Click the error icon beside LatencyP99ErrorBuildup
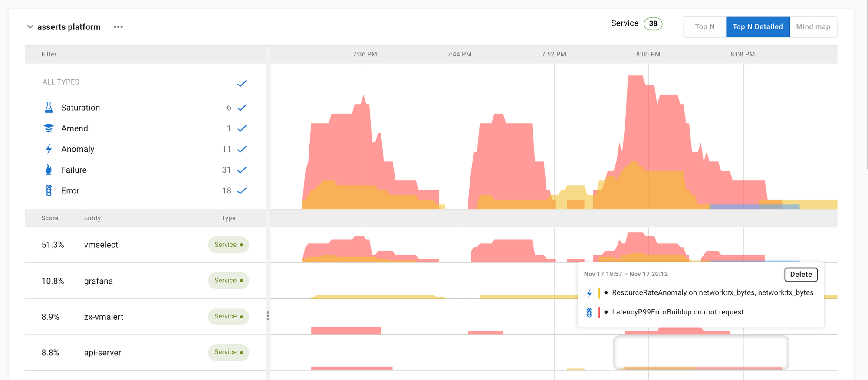The width and height of the screenshot is (868, 380). [589, 313]
